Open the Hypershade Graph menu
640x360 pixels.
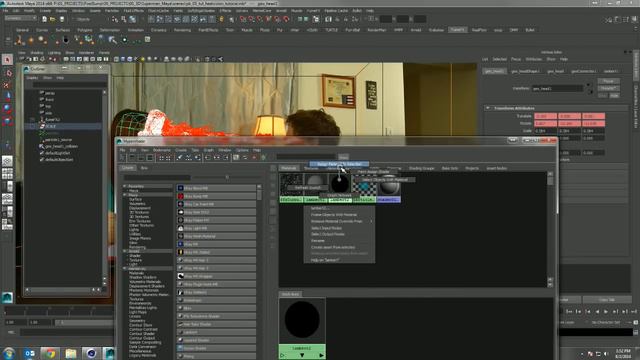[x=209, y=150]
